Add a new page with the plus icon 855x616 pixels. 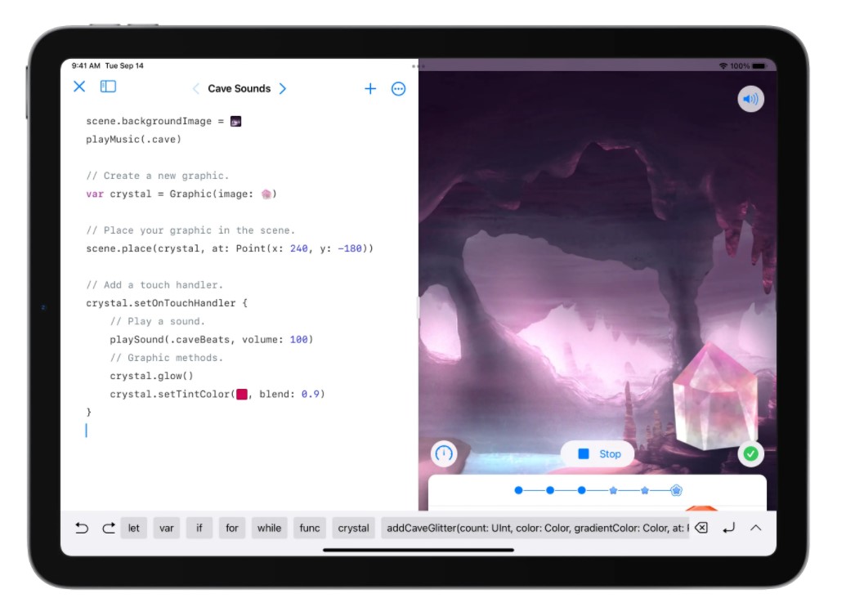[370, 88]
